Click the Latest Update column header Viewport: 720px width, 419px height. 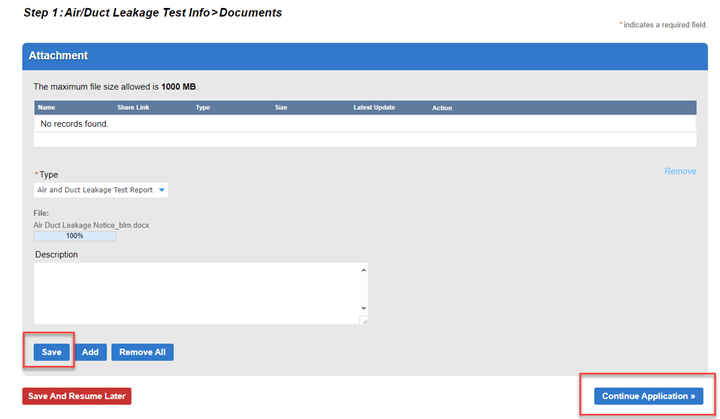374,108
